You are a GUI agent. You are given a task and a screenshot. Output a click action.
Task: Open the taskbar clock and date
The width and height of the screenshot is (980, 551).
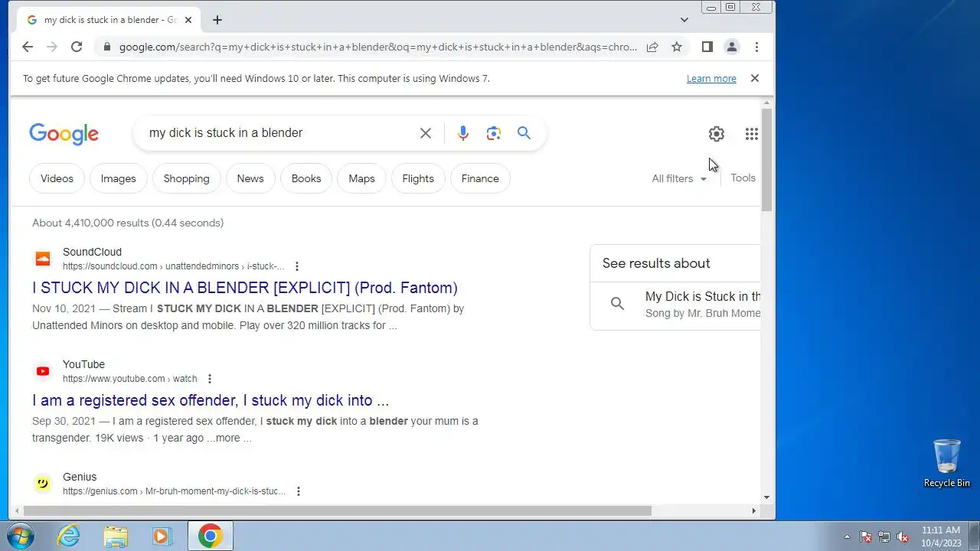pyautogui.click(x=941, y=536)
